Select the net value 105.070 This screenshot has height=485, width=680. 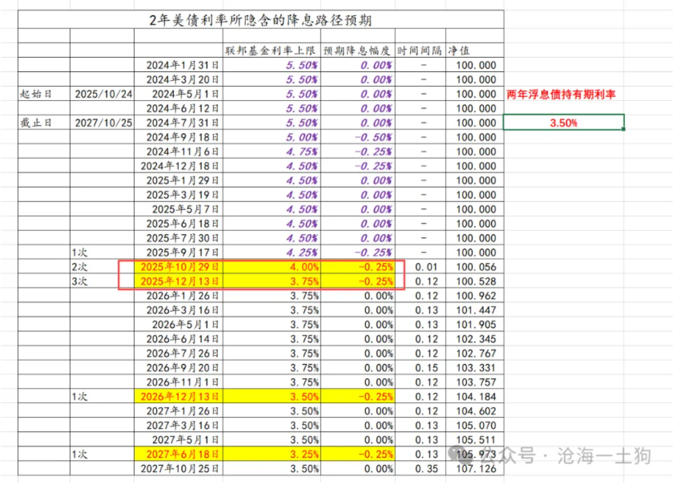click(x=474, y=425)
